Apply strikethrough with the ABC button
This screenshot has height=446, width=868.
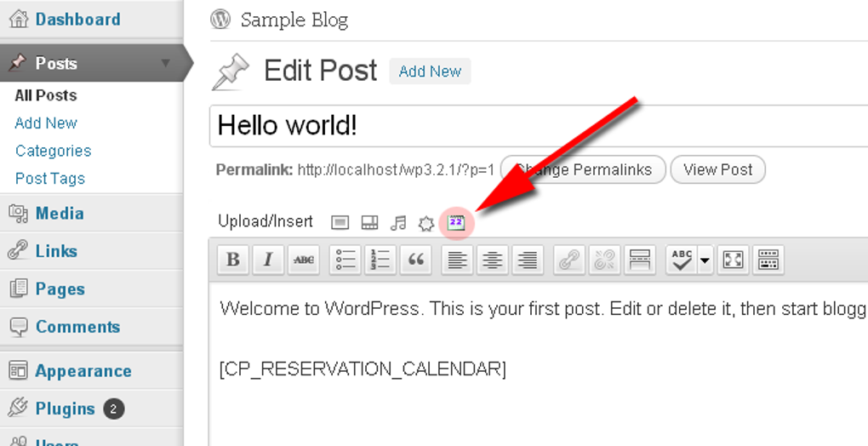(303, 260)
